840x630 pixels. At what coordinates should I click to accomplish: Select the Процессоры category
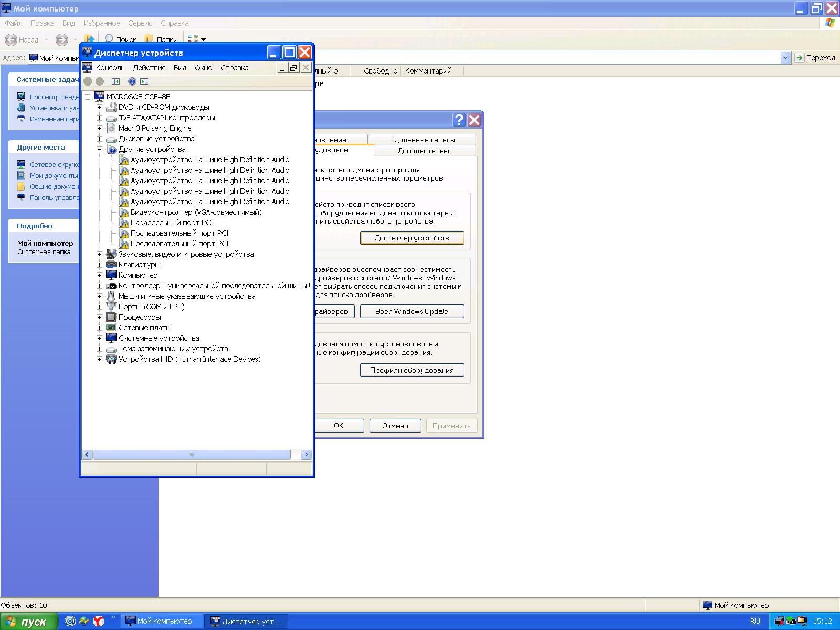pos(140,317)
